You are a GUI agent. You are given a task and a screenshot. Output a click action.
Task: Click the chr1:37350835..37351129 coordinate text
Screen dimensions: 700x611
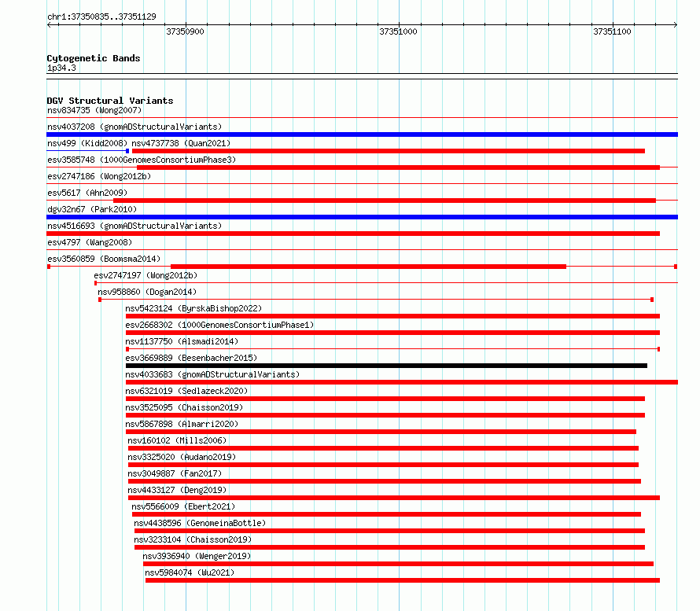tap(101, 17)
